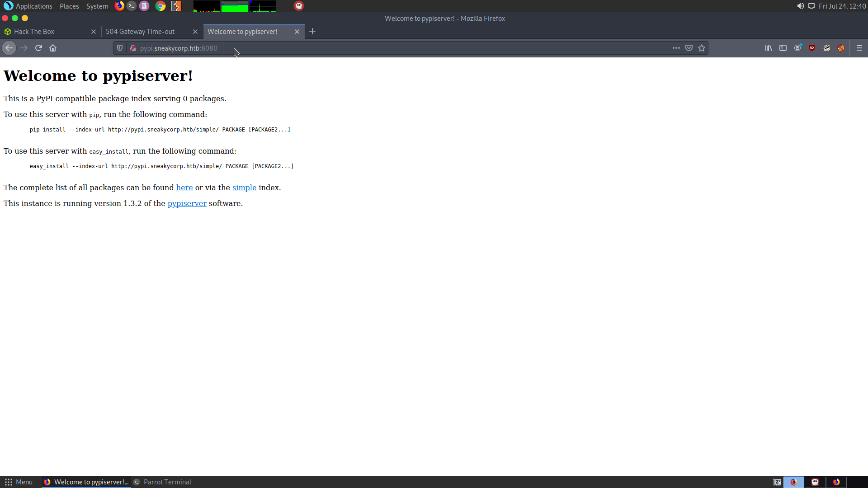868x488 pixels.
Task: Follow the 'here' packages link
Action: [x=184, y=188]
